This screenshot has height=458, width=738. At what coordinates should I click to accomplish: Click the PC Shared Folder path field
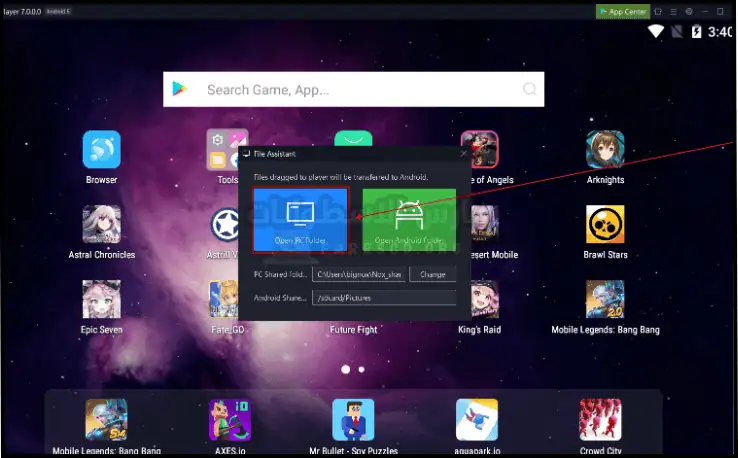coord(357,274)
